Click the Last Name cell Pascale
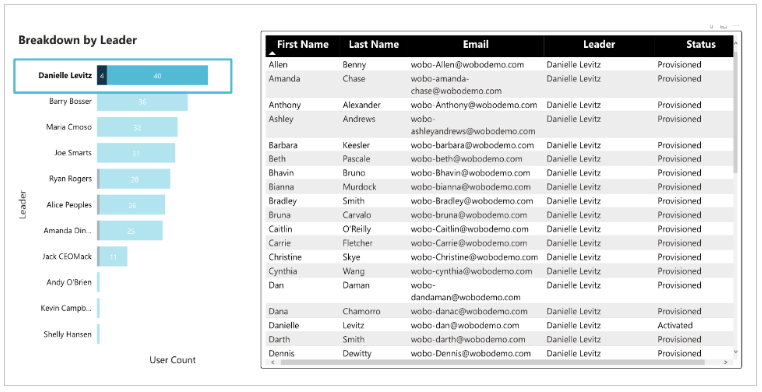This screenshot has height=392, width=762. point(356,159)
